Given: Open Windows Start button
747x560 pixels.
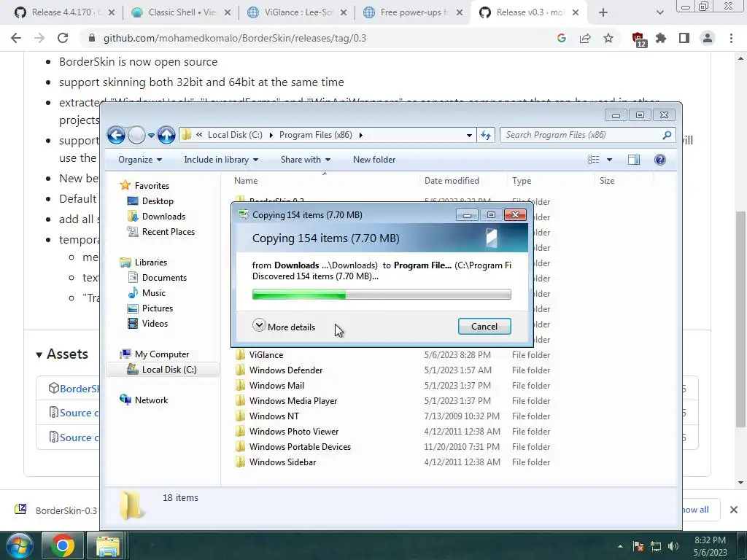Looking at the screenshot, I should (x=19, y=545).
